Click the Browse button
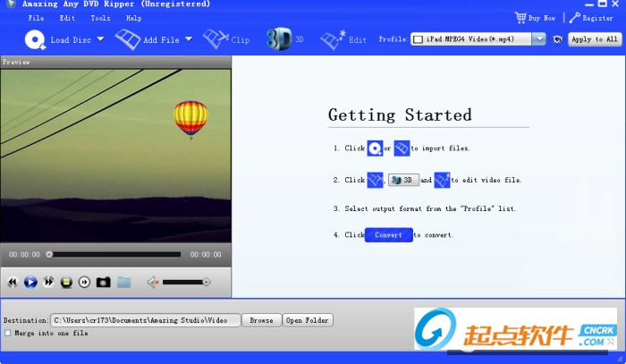Image resolution: width=626 pixels, height=364 pixels. pyautogui.click(x=261, y=320)
